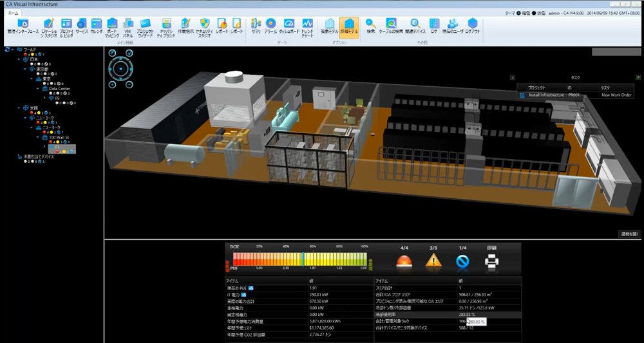Open キャパシティプランナ capacity planner
The height and width of the screenshot is (343, 644).
pyautogui.click(x=166, y=28)
